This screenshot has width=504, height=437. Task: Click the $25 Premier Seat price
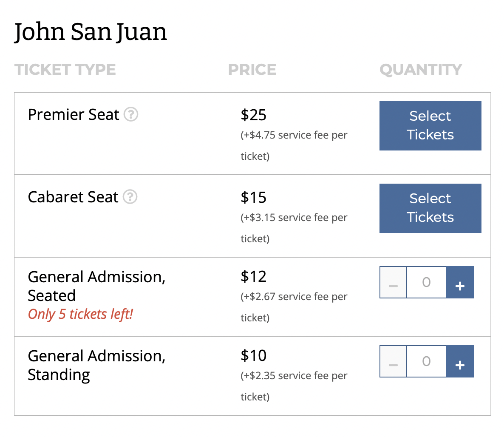tap(253, 115)
